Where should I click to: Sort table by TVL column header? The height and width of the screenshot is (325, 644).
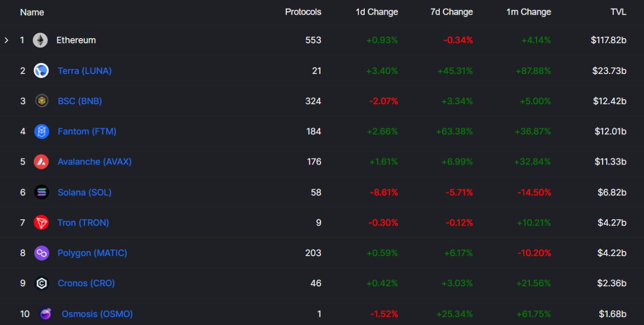click(618, 12)
